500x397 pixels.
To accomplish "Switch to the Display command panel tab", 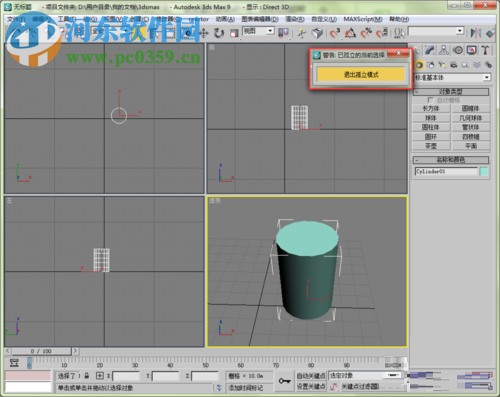I will pos(472,50).
